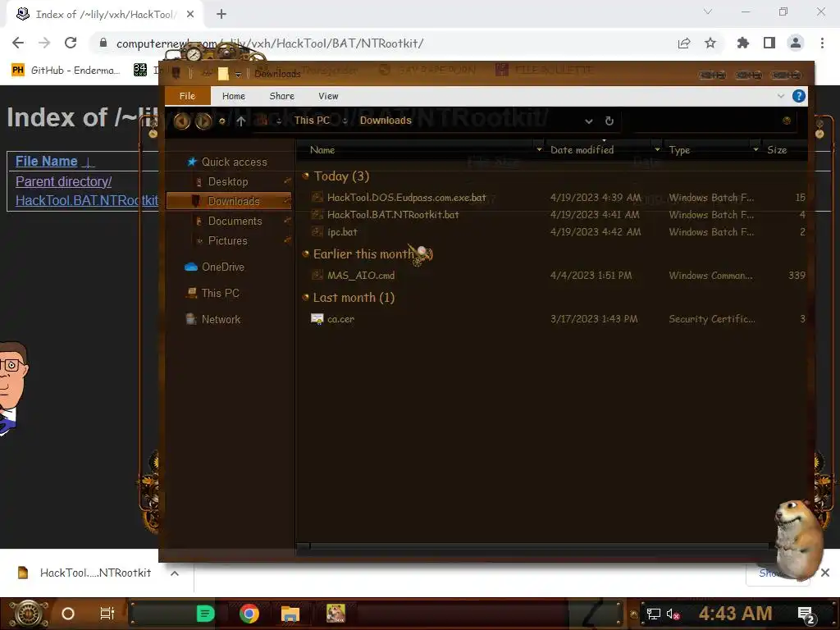Go up one folder in Explorer

(x=241, y=121)
